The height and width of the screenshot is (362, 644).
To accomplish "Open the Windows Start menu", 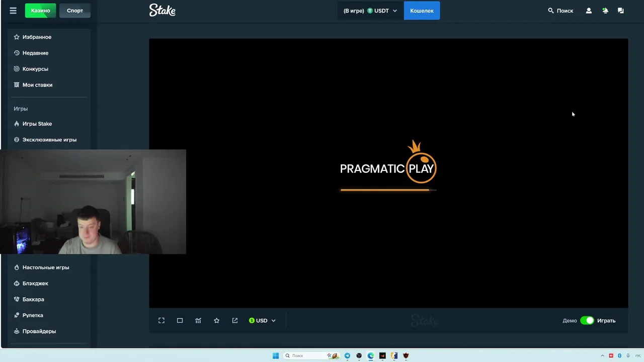I will [x=276, y=355].
